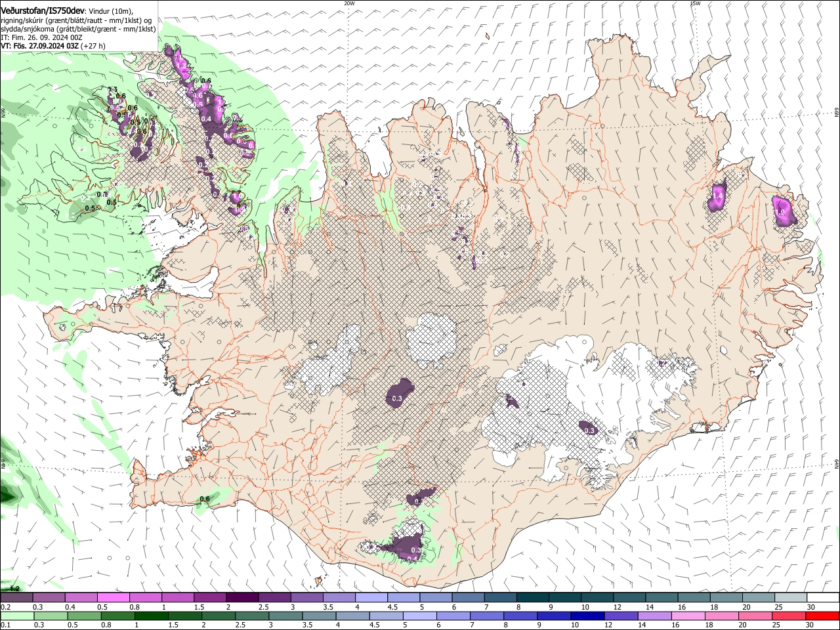
Task: Click the '15W' longitude label at the top
Action: coord(695,3)
